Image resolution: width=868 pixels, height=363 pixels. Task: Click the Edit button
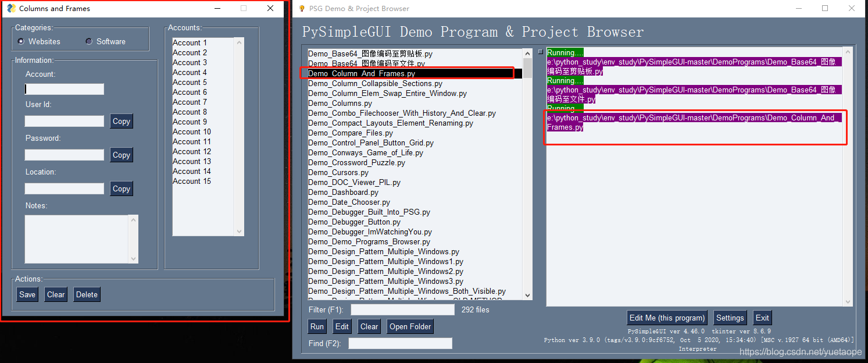pos(342,326)
